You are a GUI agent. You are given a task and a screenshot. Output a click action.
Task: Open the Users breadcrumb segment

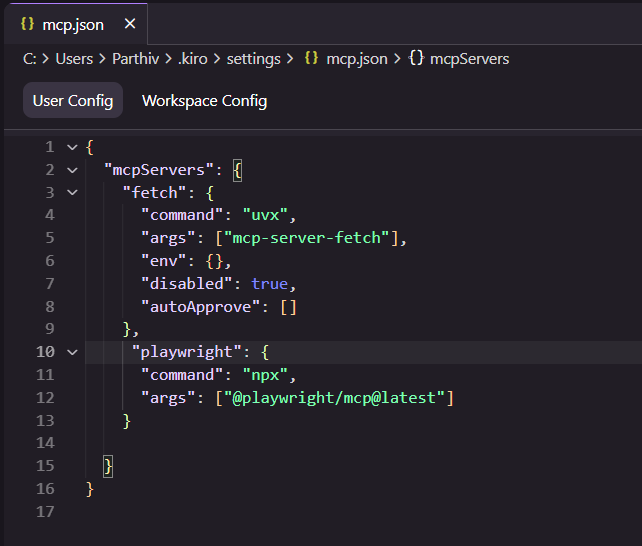(74, 59)
